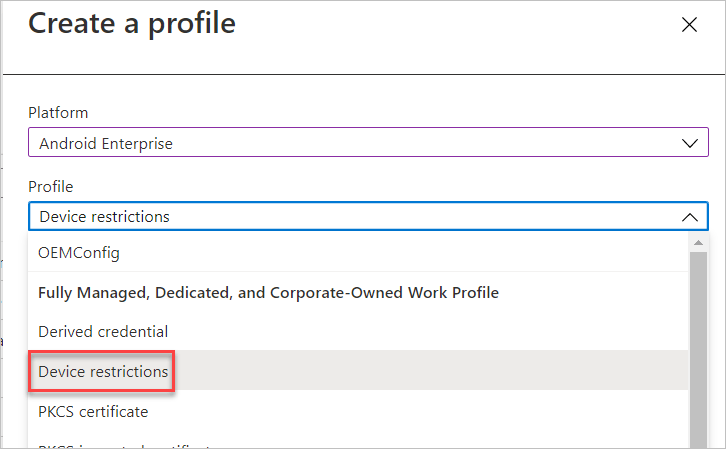Click the Platform field label

(58, 112)
